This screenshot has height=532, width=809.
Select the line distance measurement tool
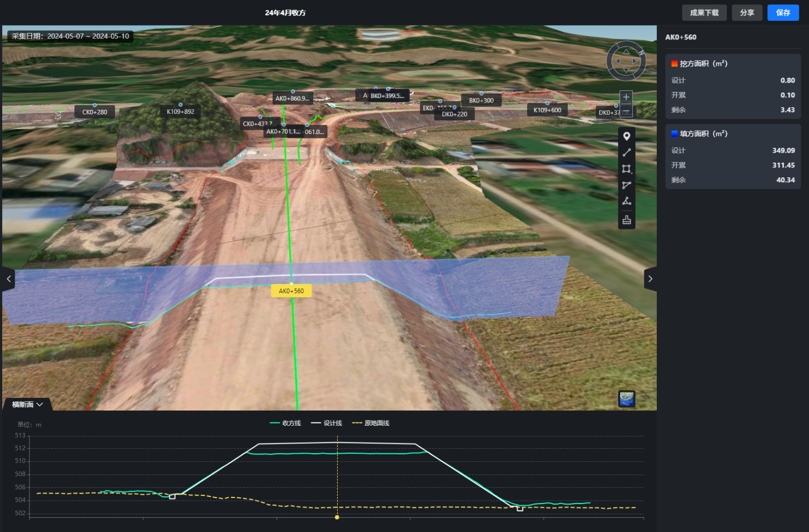click(x=627, y=153)
